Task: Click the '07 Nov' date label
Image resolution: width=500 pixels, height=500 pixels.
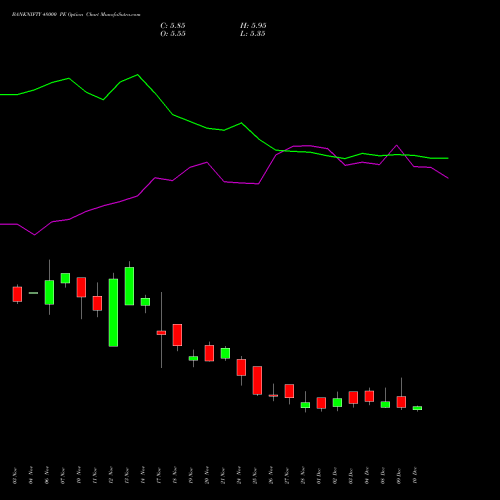Action: 63,475
